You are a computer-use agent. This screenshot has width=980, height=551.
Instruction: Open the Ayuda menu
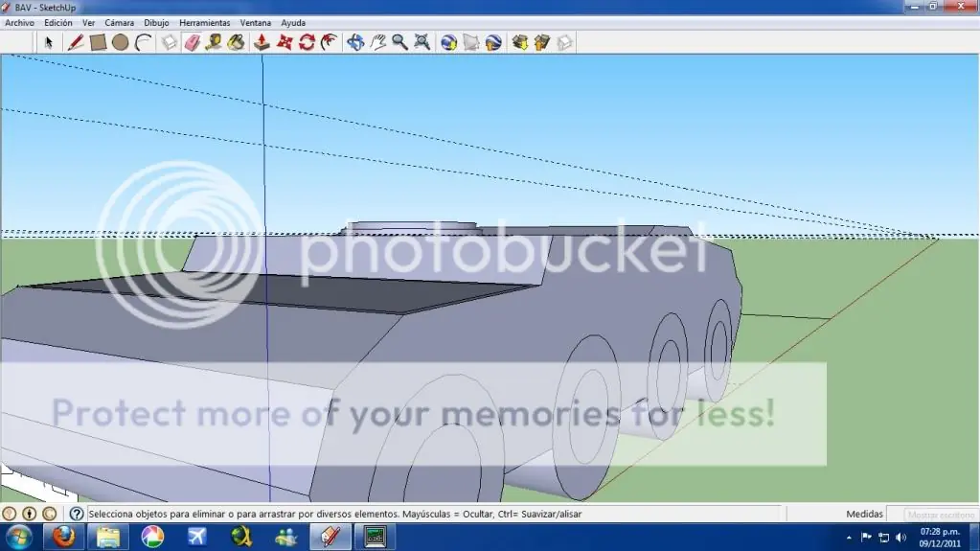[293, 22]
